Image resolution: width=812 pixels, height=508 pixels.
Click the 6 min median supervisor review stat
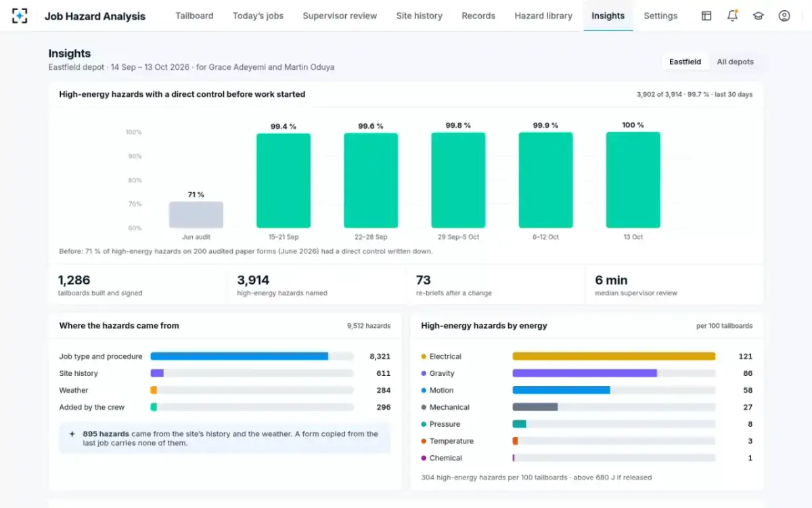[674, 285]
